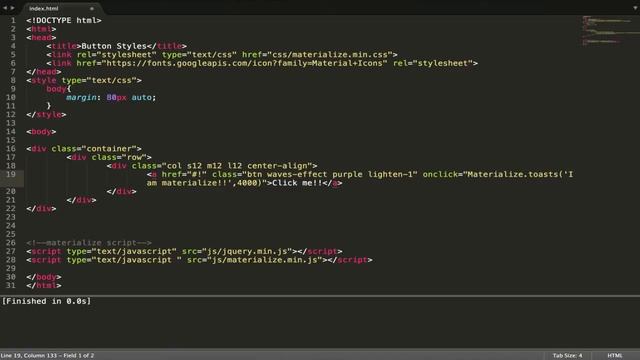
Task: Click the closing </body> tag
Action: 44,277
